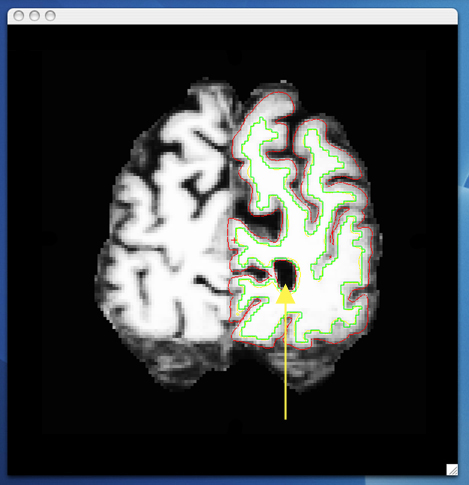Click the dark ventricle in the brain image
The width and height of the screenshot is (469, 485).
[285, 274]
